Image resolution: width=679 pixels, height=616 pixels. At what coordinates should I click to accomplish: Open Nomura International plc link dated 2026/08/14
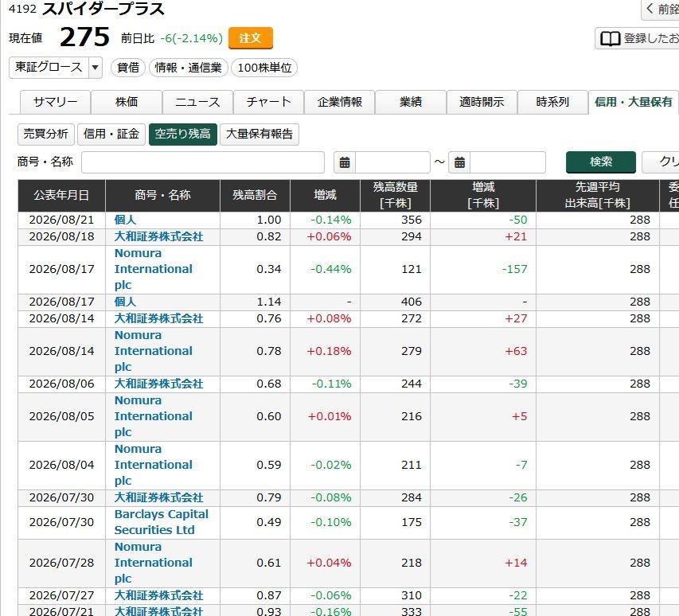click(154, 351)
